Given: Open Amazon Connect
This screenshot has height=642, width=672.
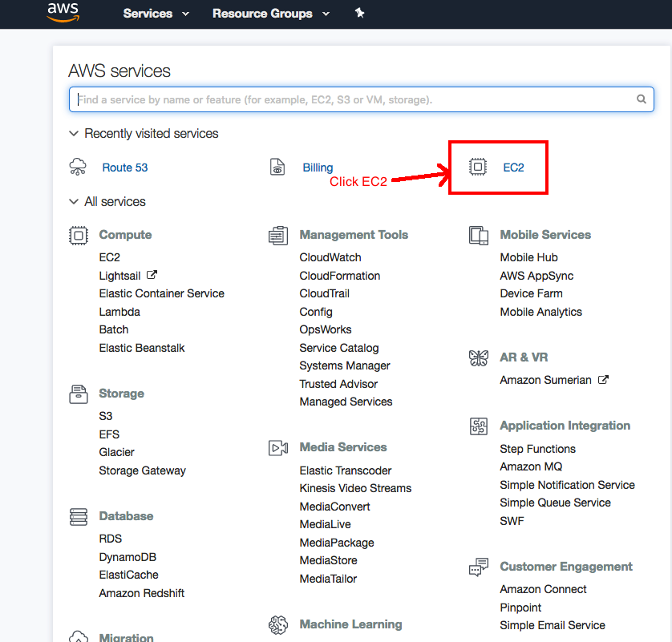Looking at the screenshot, I should (543, 589).
